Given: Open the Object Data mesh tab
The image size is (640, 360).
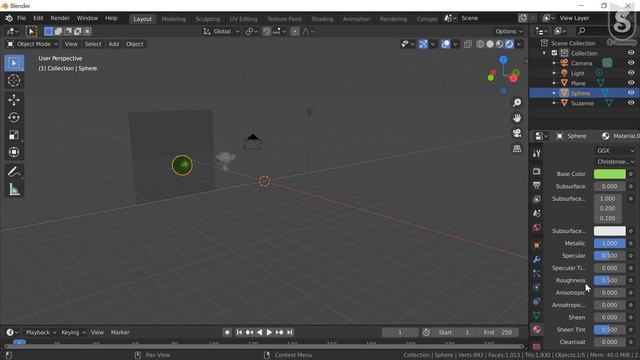Looking at the screenshot, I should coord(537,315).
